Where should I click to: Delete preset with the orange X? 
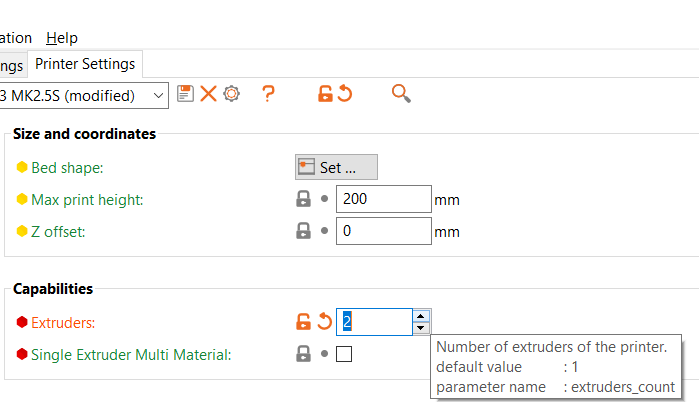[208, 94]
